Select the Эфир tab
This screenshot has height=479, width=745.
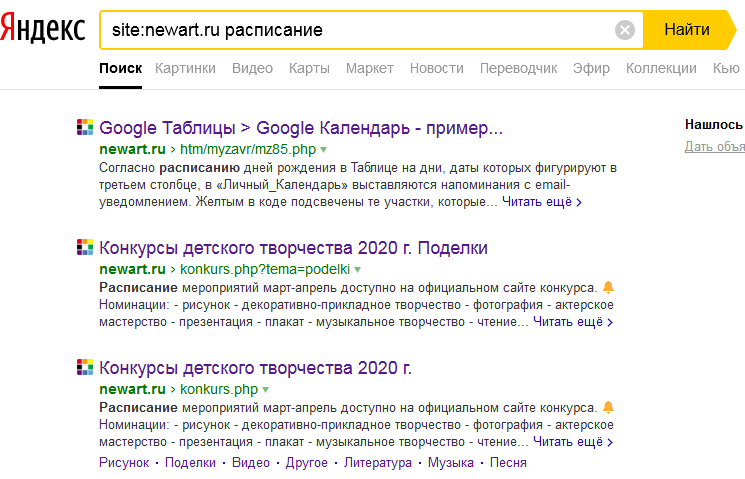[591, 68]
